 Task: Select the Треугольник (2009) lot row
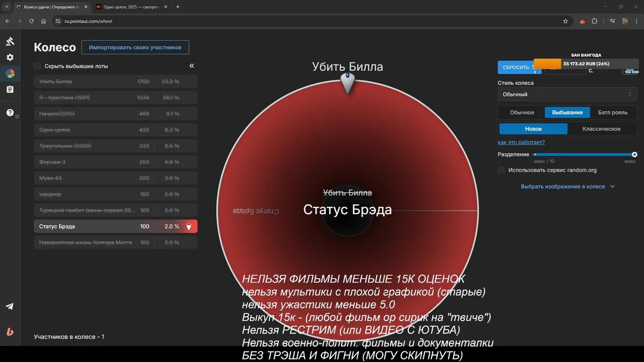tap(116, 146)
